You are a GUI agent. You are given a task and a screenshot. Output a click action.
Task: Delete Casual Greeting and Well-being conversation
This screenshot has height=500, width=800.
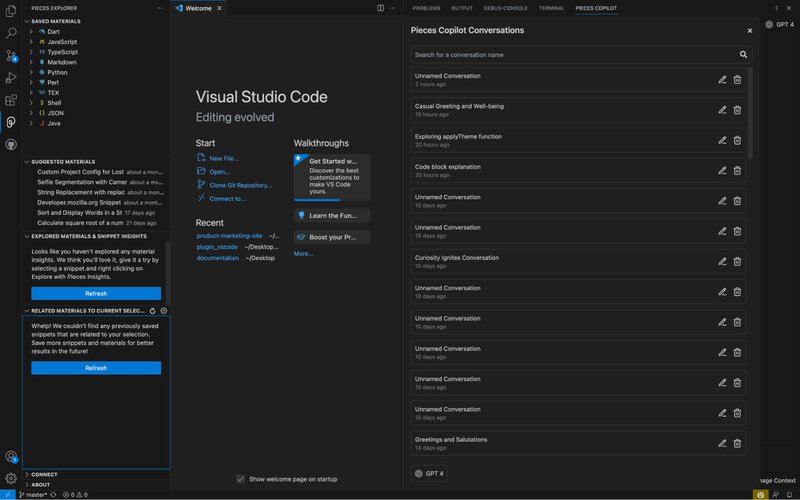737,110
